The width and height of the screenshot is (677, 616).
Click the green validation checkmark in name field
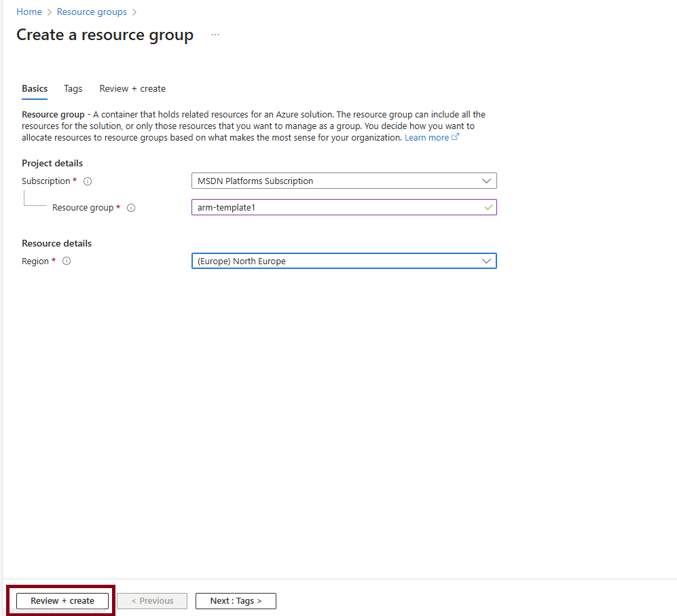click(x=488, y=207)
